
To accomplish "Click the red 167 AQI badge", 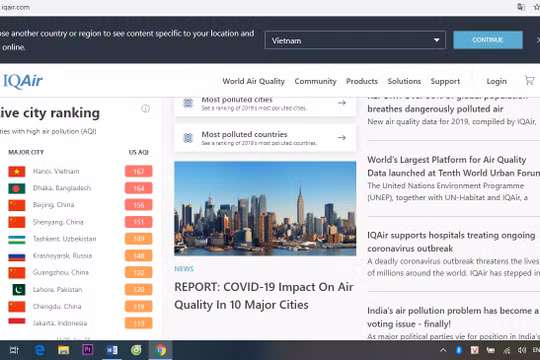I will [138, 172].
